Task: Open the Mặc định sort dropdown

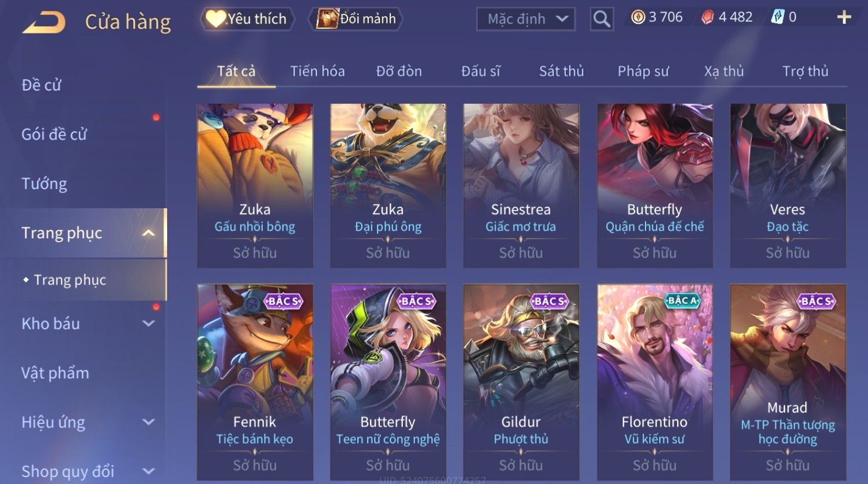Action: 526,19
